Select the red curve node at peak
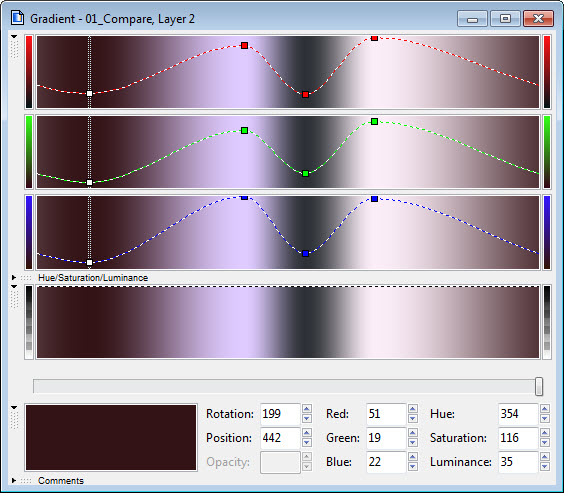 374,38
